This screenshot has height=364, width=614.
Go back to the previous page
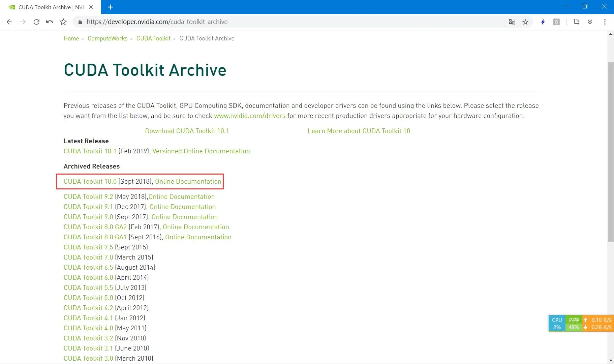coord(9,22)
